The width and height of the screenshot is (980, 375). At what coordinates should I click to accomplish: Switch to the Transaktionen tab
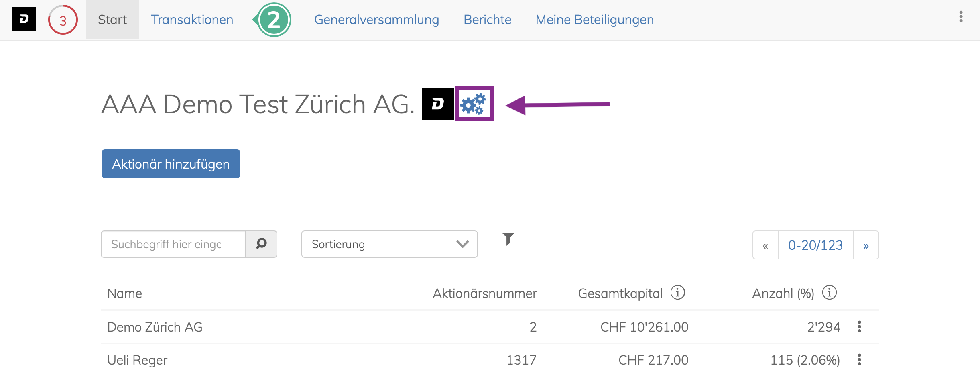(192, 20)
